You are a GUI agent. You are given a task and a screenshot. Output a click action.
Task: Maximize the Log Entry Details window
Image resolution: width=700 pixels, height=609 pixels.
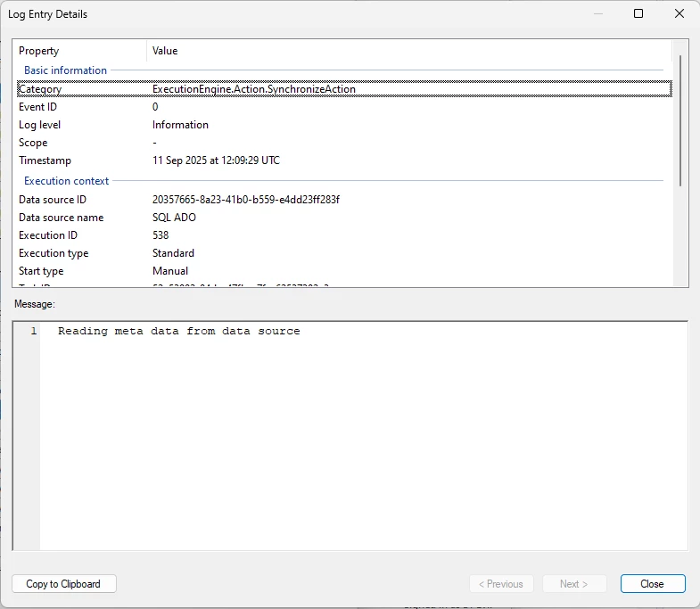[638, 14]
